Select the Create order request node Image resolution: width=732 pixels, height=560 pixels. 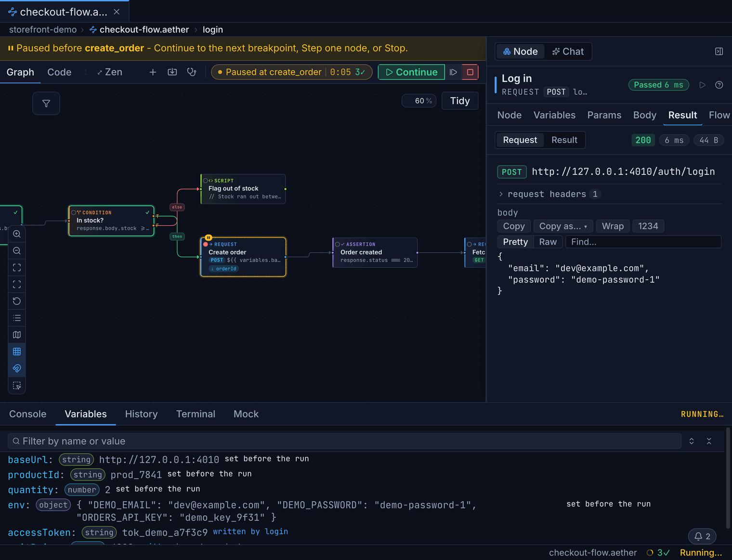243,257
